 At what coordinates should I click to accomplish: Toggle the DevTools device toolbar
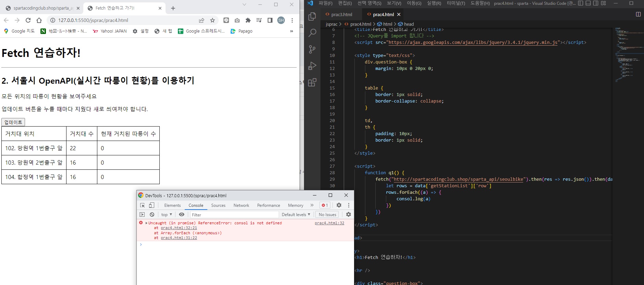coord(151,205)
